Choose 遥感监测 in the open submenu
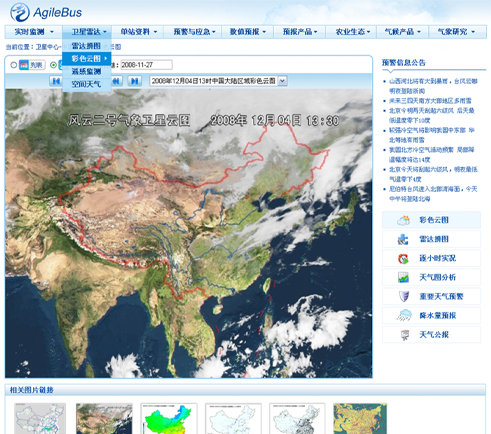The width and height of the screenshot is (491, 434). [x=87, y=71]
